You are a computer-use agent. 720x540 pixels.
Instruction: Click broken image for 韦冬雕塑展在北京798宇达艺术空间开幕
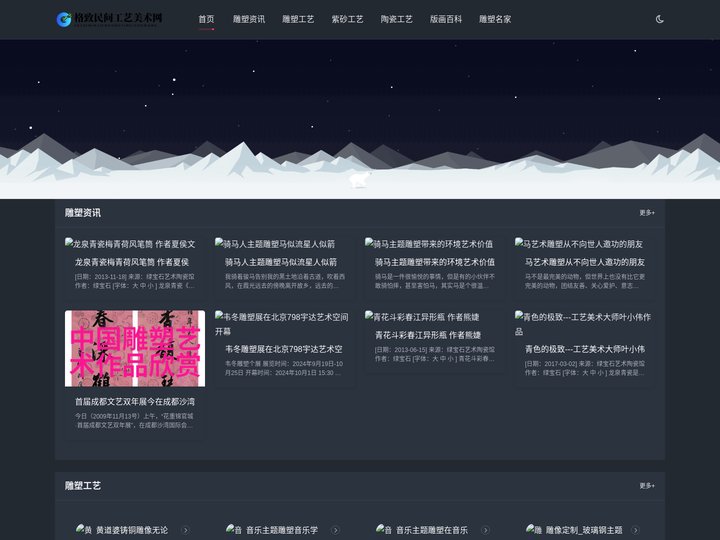click(282, 324)
